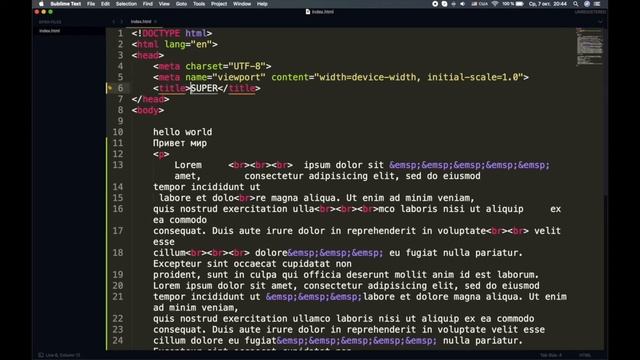Open the Sublime Text application menu

tap(66, 4)
